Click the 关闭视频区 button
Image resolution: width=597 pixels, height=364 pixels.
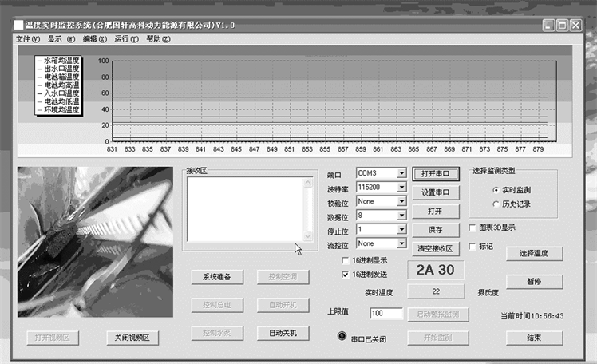[x=133, y=338]
